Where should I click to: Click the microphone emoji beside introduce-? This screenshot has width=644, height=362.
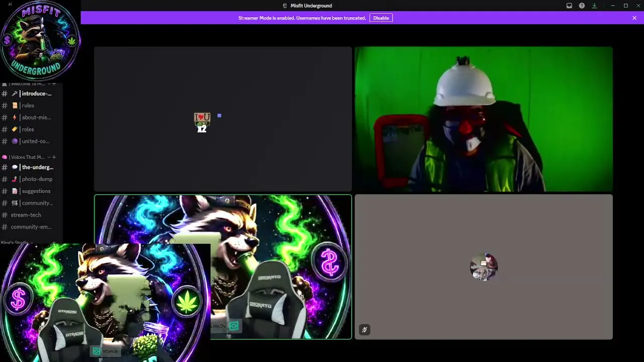point(15,94)
